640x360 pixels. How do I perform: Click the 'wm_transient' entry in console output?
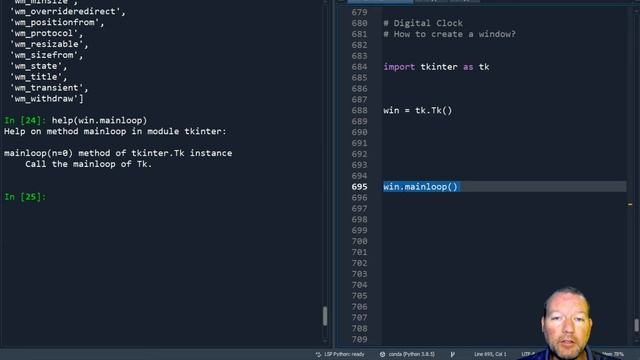(49, 88)
